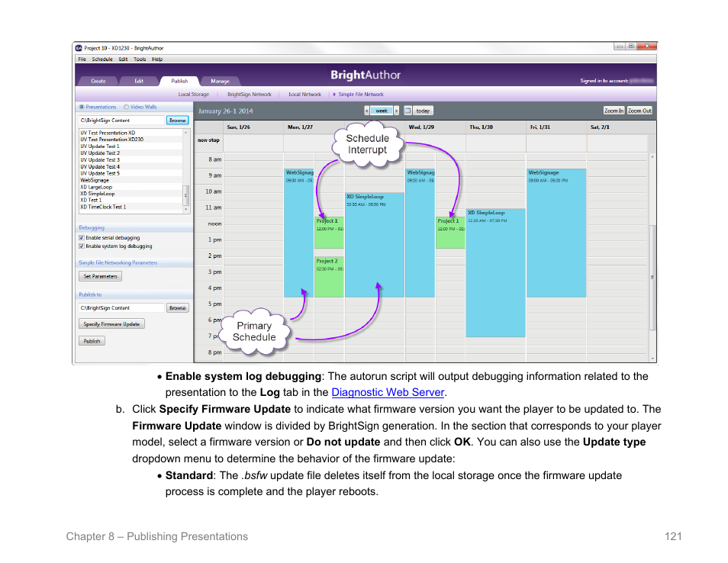Select XD SimpleLoop block starting 10:30 AM
728x563 pixels.
coord(375,245)
